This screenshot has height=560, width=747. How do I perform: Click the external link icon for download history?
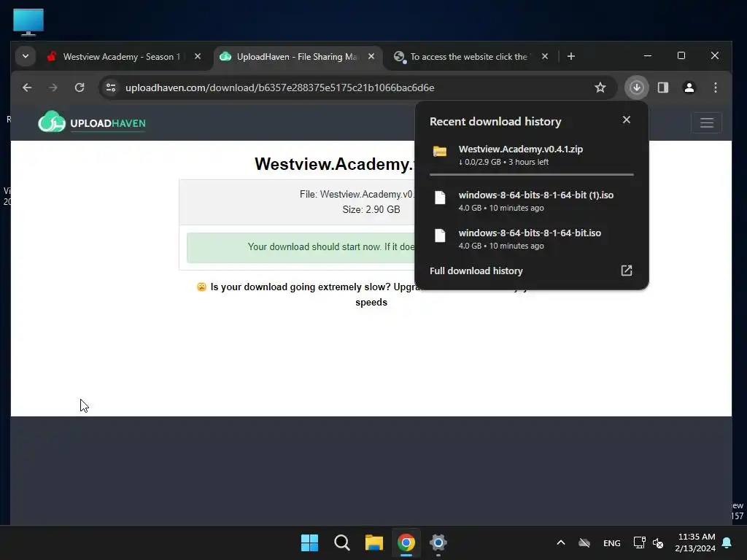pos(627,271)
